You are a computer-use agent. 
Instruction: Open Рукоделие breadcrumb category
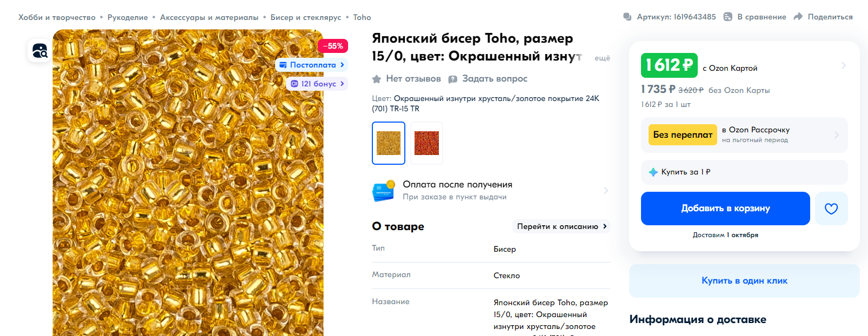click(128, 17)
